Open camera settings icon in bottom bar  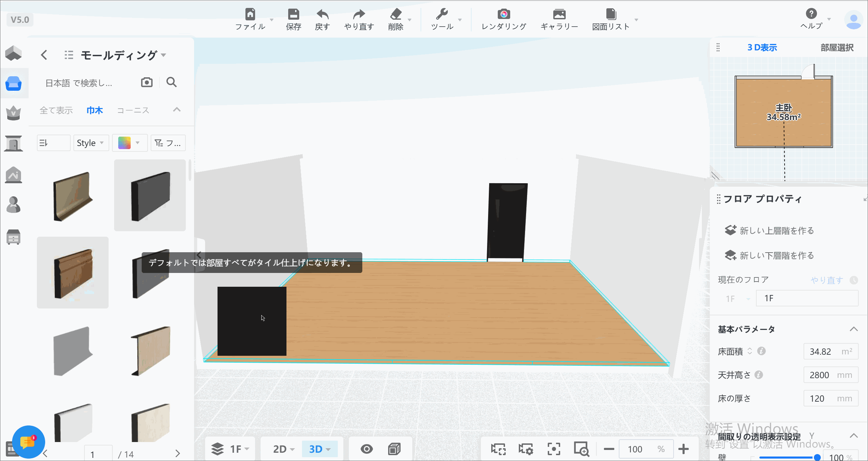pyautogui.click(x=526, y=449)
